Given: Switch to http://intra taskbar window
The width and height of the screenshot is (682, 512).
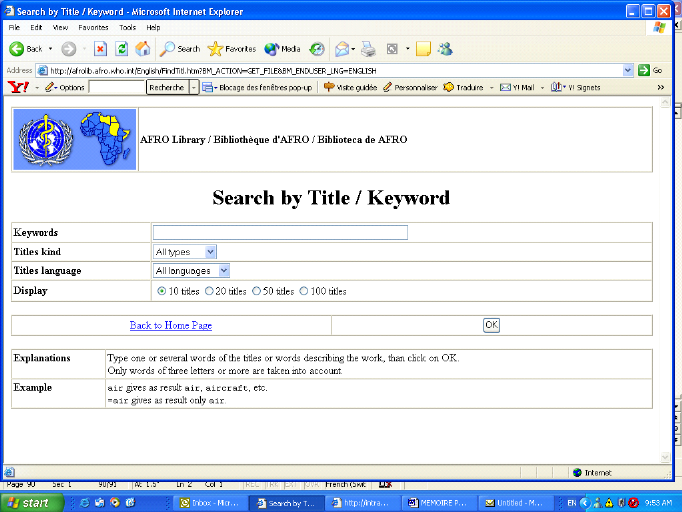Looking at the screenshot, I should click(x=362, y=503).
